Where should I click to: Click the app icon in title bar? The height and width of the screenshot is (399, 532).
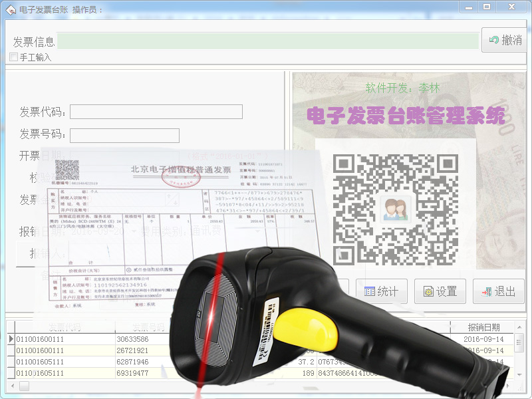click(11, 10)
